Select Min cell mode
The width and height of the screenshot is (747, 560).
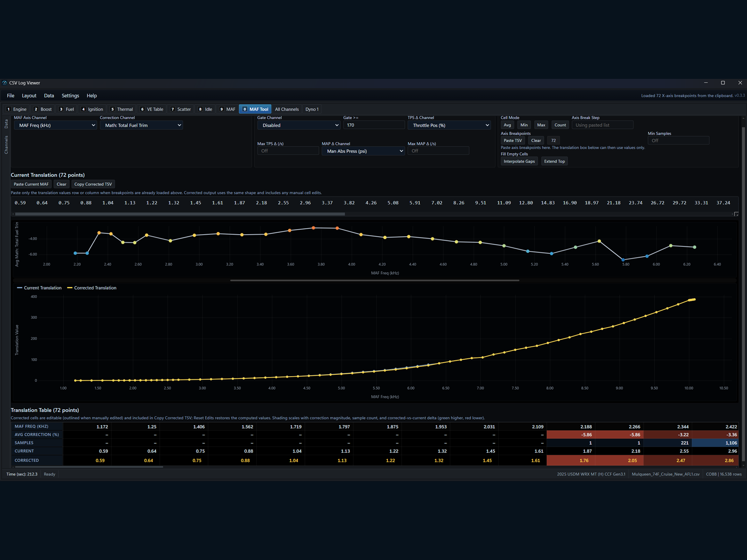coord(524,125)
